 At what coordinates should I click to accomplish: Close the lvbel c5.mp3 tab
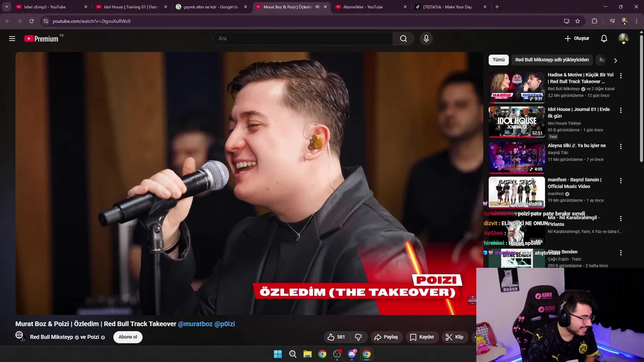point(86,7)
